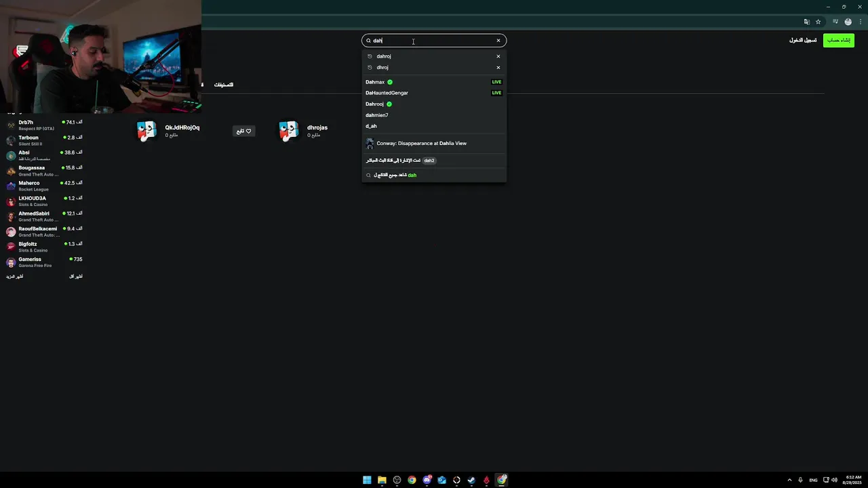Select the recent search 'dhroj'

coord(434,67)
